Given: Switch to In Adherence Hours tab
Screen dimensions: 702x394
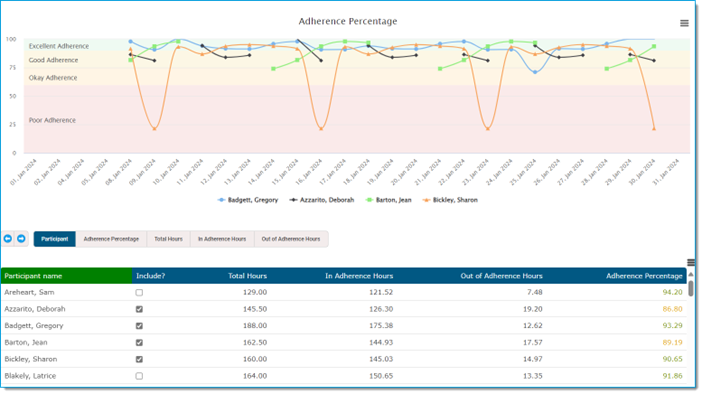Looking at the screenshot, I should pyautogui.click(x=222, y=239).
